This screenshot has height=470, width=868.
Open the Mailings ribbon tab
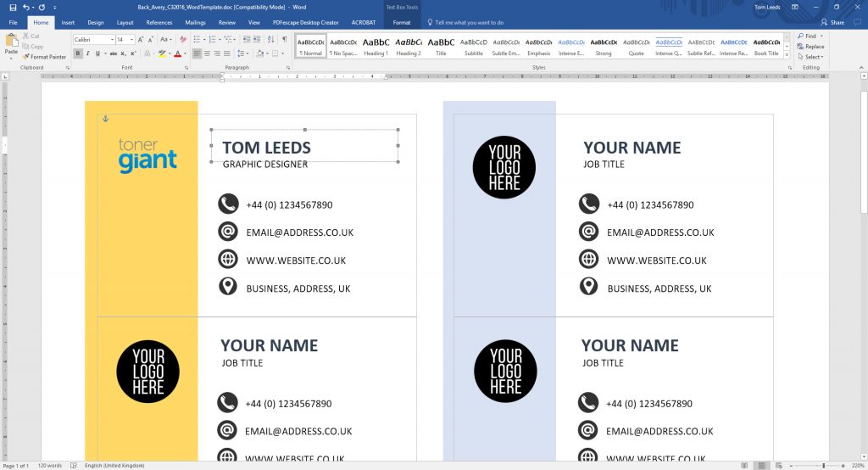(x=196, y=23)
